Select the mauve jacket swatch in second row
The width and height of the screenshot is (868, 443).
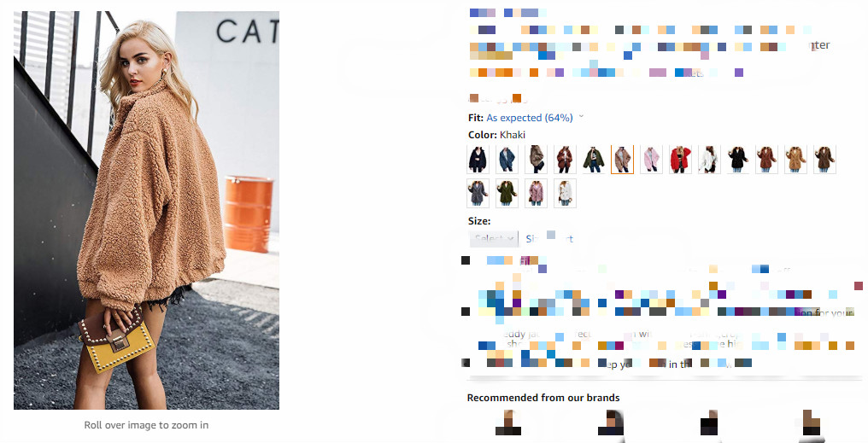coord(536,193)
